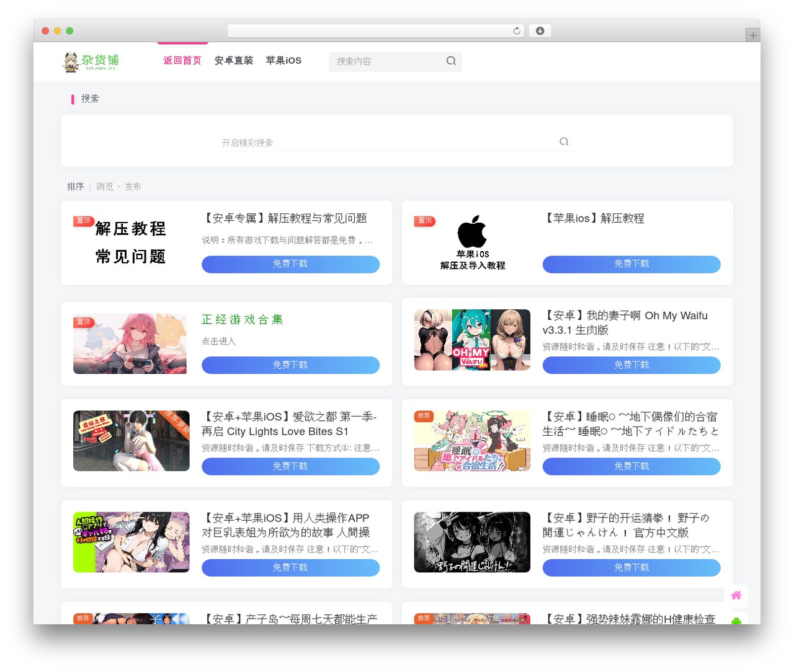
Task: Open the 苹果iOS nav item
Action: tap(283, 61)
